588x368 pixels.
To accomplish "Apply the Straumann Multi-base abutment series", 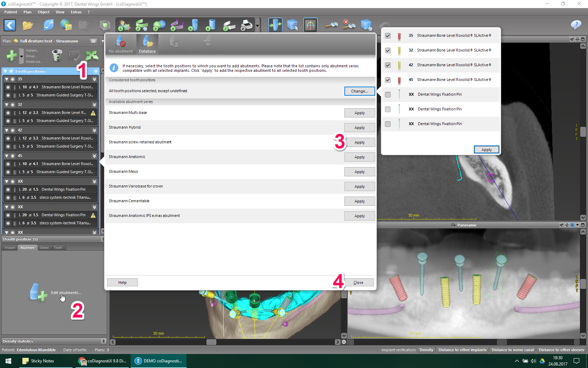I will pyautogui.click(x=359, y=113).
